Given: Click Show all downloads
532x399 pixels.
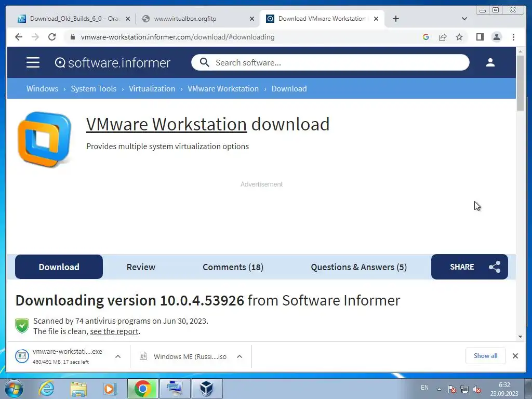Looking at the screenshot, I should point(486,355).
